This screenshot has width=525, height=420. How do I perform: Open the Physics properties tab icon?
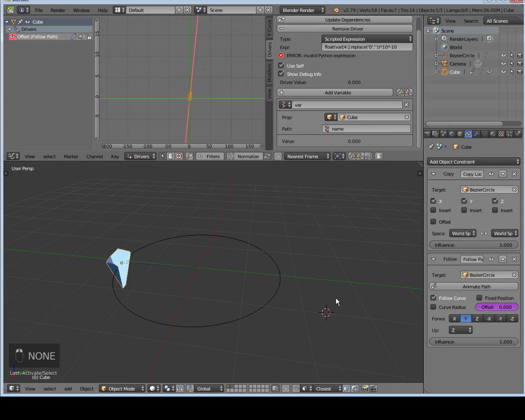[x=518, y=134]
